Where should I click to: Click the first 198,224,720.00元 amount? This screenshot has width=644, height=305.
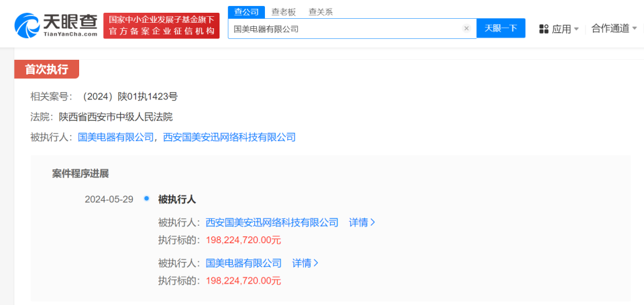click(244, 240)
